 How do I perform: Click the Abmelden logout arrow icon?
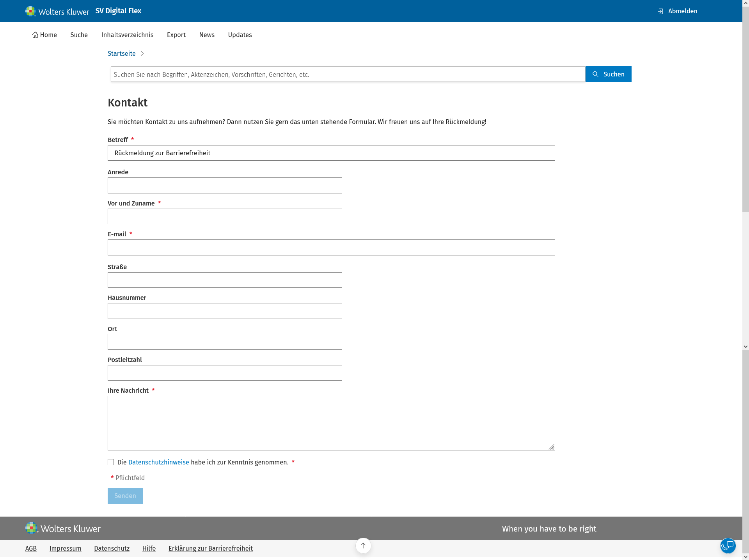(660, 11)
